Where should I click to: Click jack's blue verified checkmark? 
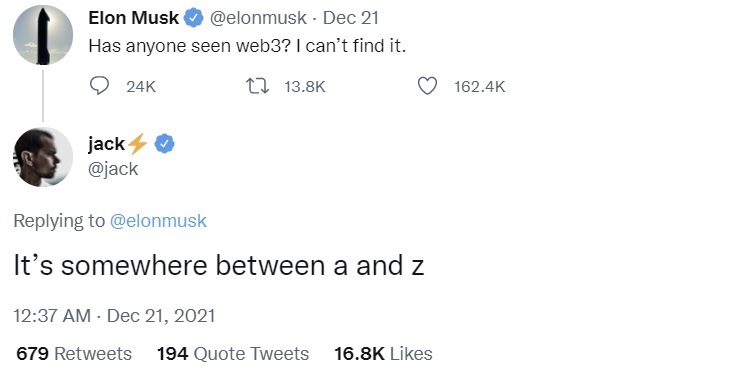164,144
